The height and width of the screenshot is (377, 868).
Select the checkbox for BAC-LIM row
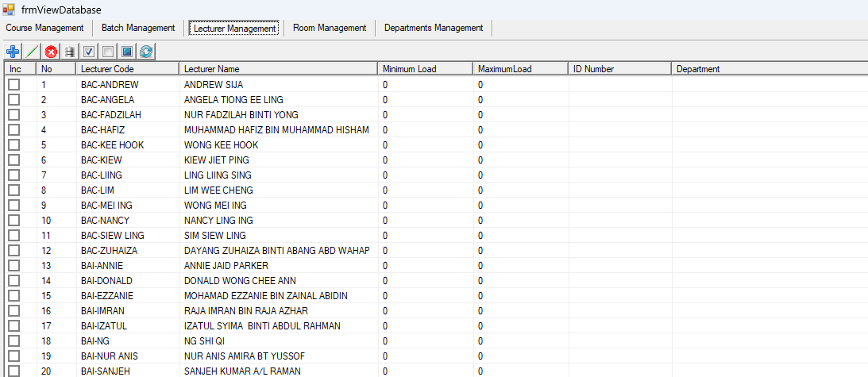pos(14,190)
